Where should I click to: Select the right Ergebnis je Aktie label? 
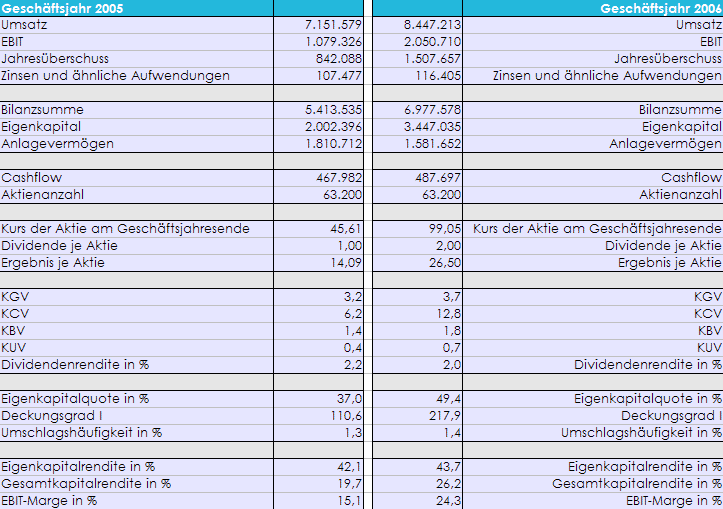[x=670, y=263]
